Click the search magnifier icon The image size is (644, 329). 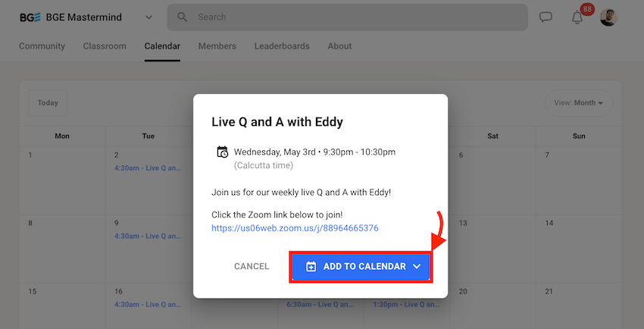[x=182, y=17]
